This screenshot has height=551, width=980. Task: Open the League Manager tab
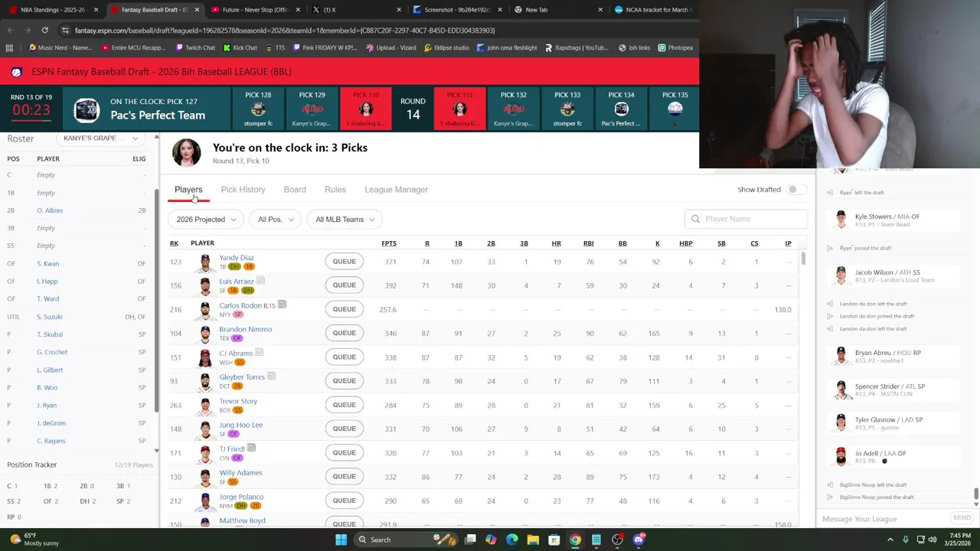click(x=396, y=190)
